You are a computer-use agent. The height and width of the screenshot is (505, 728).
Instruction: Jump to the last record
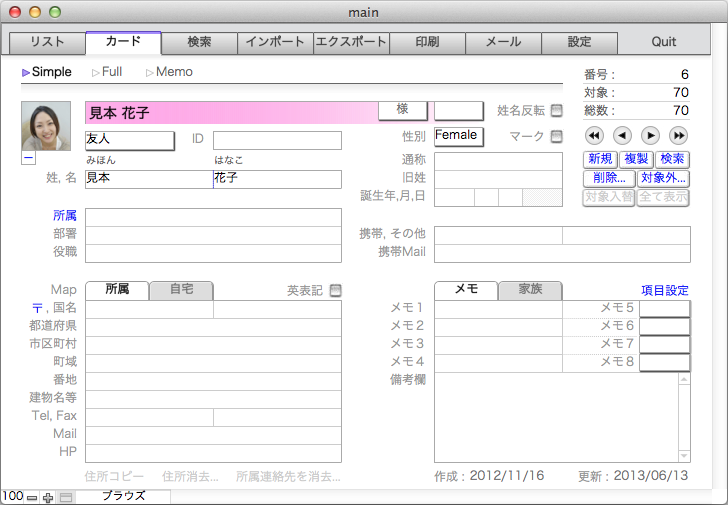(x=679, y=136)
